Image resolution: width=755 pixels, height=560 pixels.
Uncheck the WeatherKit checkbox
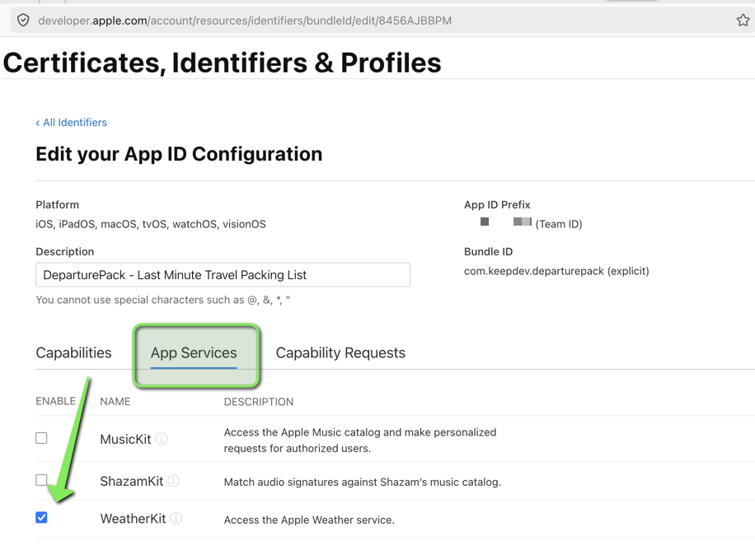tap(41, 518)
